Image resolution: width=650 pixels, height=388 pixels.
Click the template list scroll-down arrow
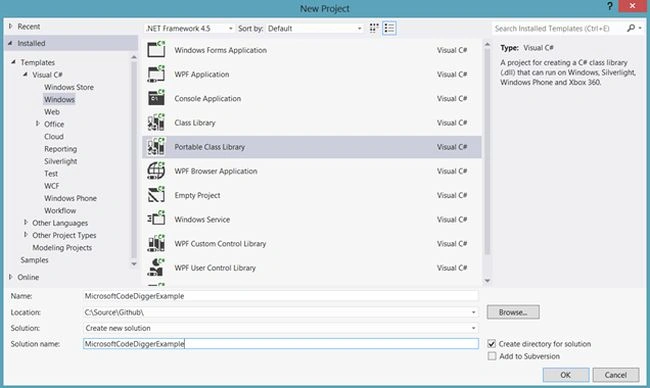pyautogui.click(x=488, y=281)
